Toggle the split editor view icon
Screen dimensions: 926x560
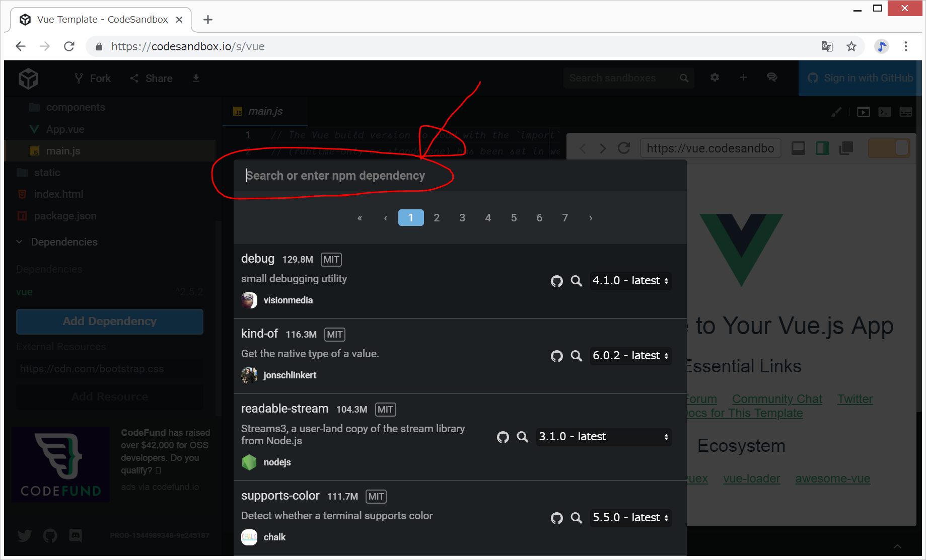(822, 148)
